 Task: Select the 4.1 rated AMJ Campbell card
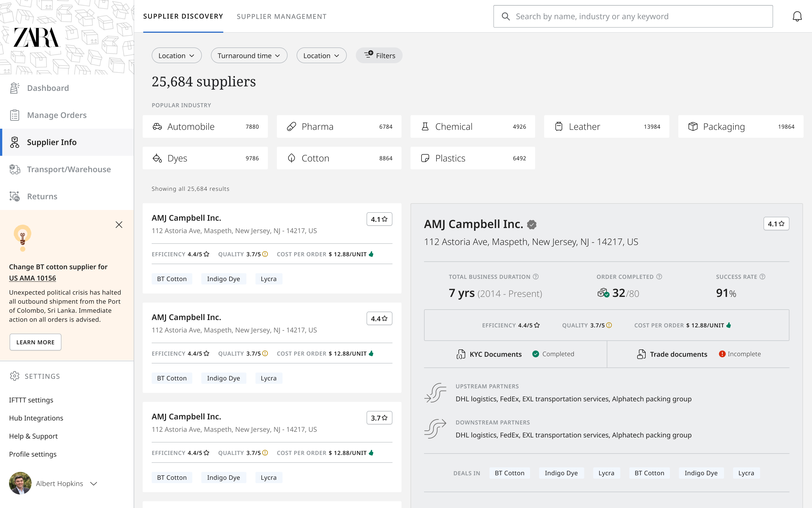point(272,248)
